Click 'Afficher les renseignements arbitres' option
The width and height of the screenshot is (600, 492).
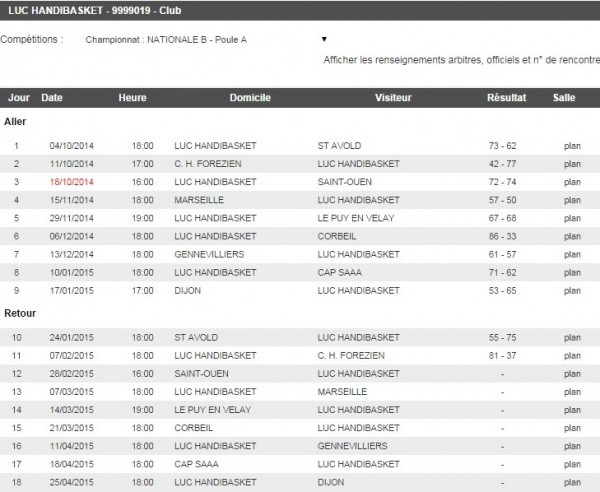(x=460, y=59)
